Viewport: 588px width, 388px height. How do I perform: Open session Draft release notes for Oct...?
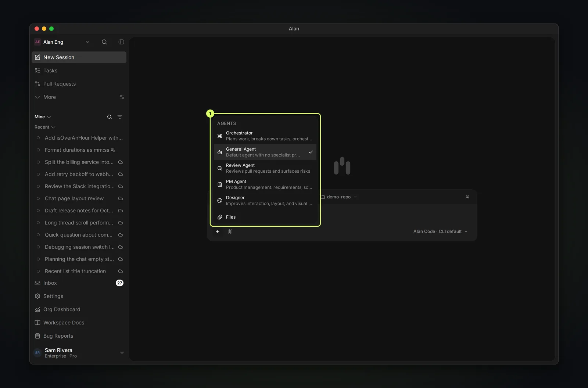[x=79, y=211]
